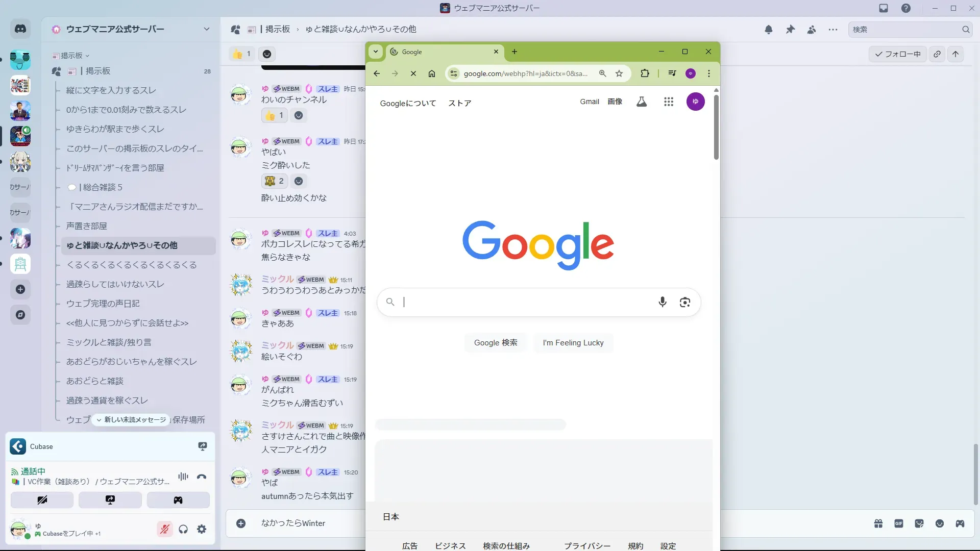Unmute the microphone in user panel

click(x=164, y=529)
